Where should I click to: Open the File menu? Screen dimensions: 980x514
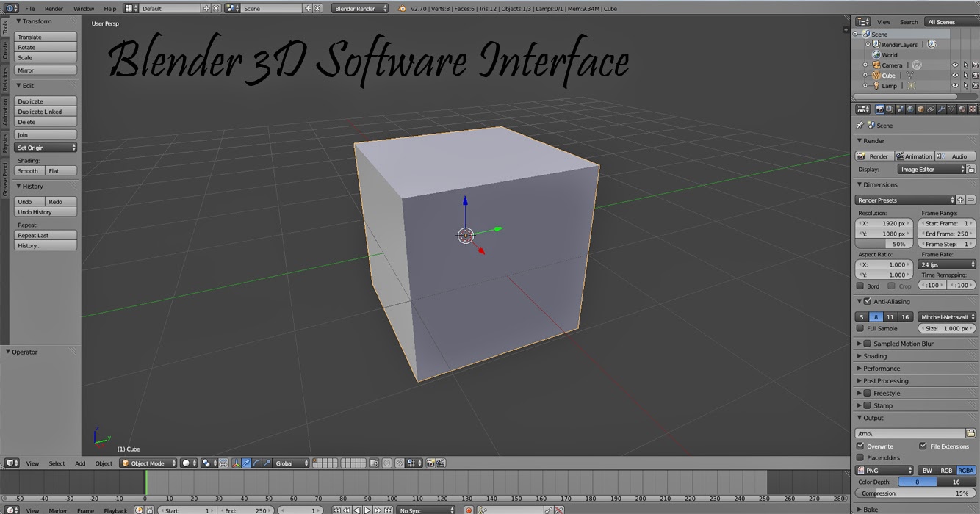[x=30, y=9]
